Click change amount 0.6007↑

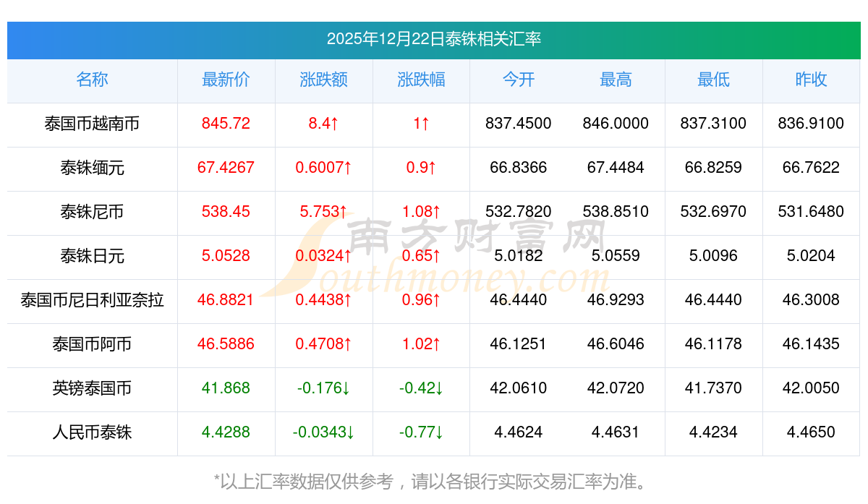point(323,168)
